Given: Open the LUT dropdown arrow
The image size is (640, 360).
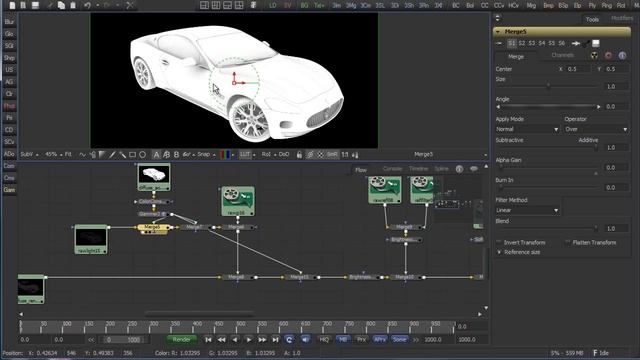Looking at the screenshot, I should [254, 155].
